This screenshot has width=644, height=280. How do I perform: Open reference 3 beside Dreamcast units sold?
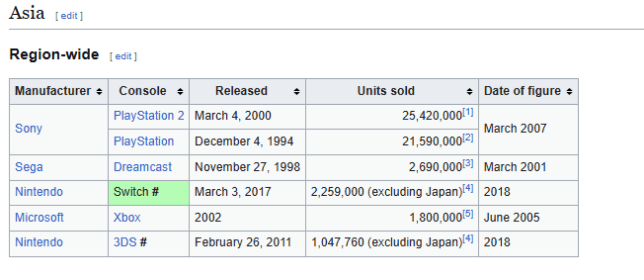coord(468,163)
